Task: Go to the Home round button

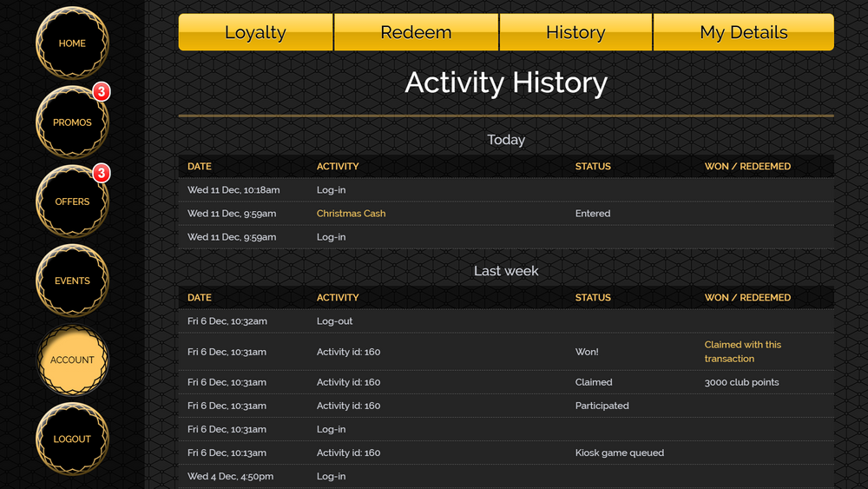Action: pos(72,43)
